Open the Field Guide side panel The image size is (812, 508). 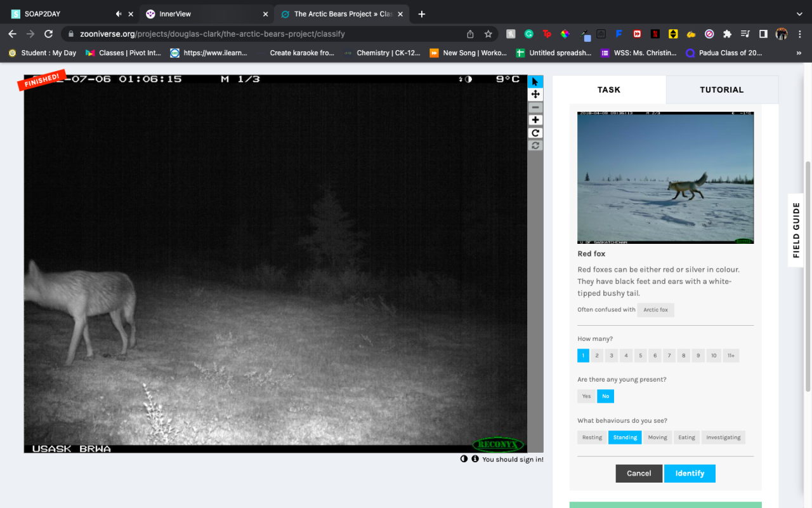pos(796,230)
